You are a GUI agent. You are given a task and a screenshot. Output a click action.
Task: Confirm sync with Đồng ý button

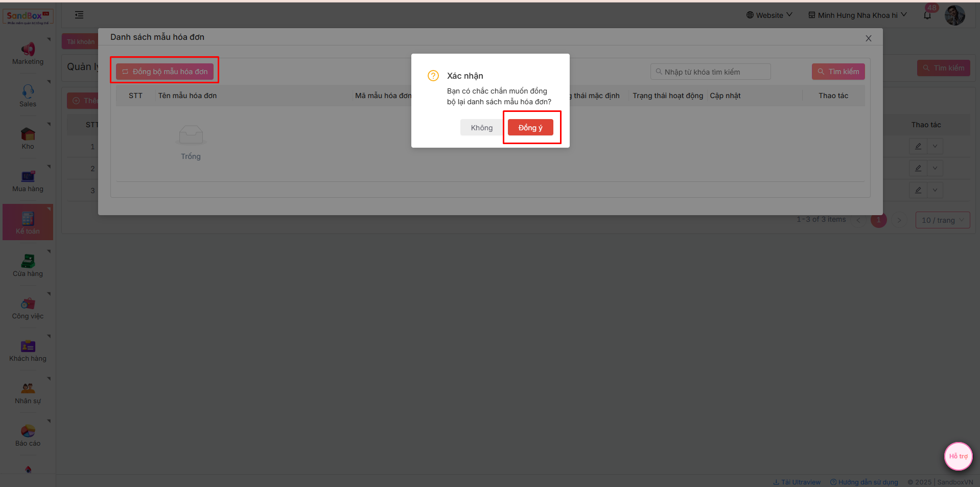[530, 128]
